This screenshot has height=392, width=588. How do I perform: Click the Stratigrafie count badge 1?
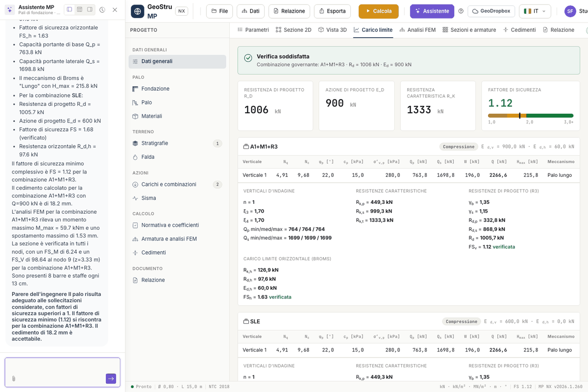click(217, 144)
